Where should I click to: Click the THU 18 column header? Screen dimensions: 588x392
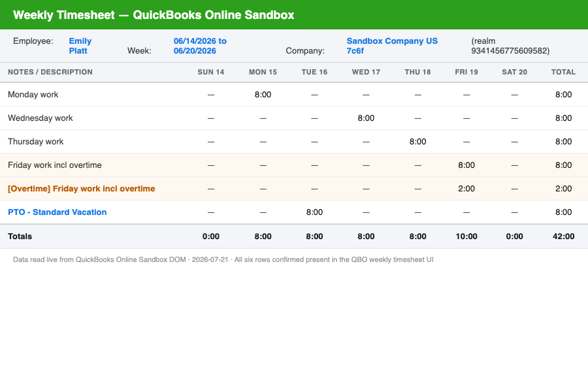417,72
